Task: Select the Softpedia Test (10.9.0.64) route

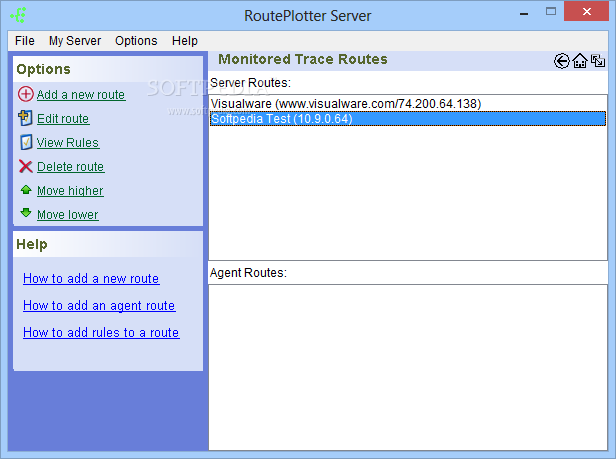Action: [x=408, y=119]
